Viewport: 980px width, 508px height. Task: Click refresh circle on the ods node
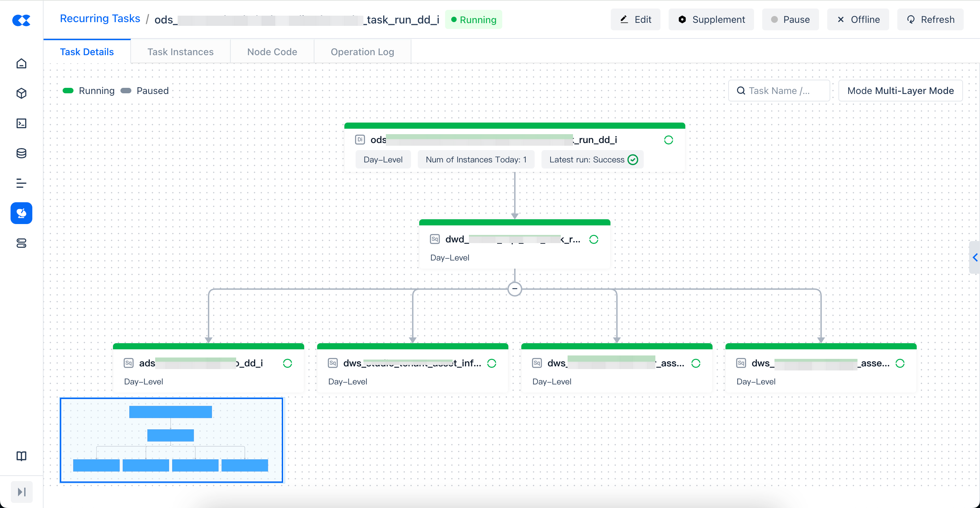pos(668,140)
